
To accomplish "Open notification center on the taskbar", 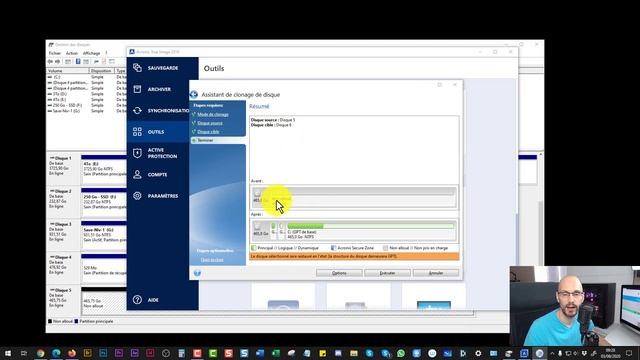I will click(629, 353).
